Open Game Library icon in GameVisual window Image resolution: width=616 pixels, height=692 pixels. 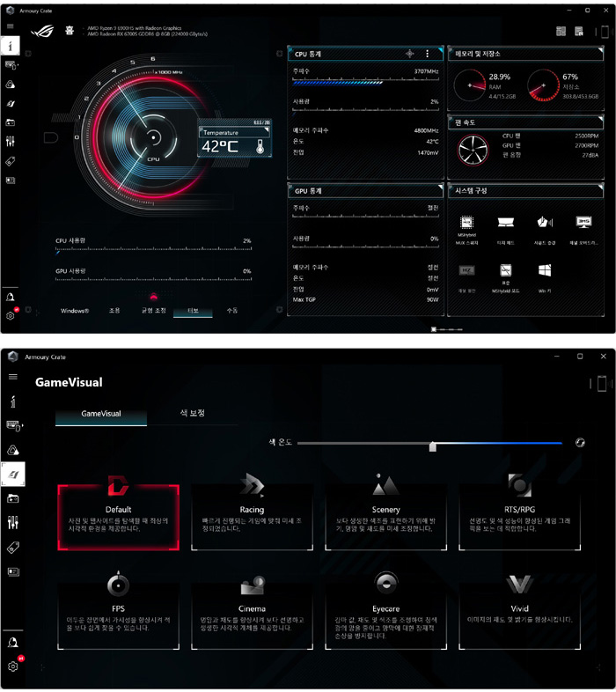pyautogui.click(x=13, y=498)
